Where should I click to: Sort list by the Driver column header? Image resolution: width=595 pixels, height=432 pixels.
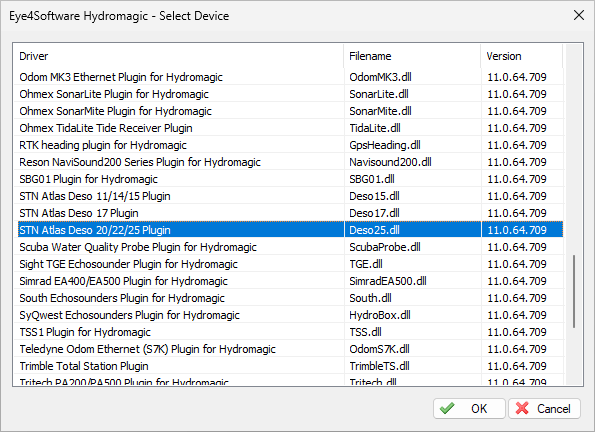click(178, 56)
